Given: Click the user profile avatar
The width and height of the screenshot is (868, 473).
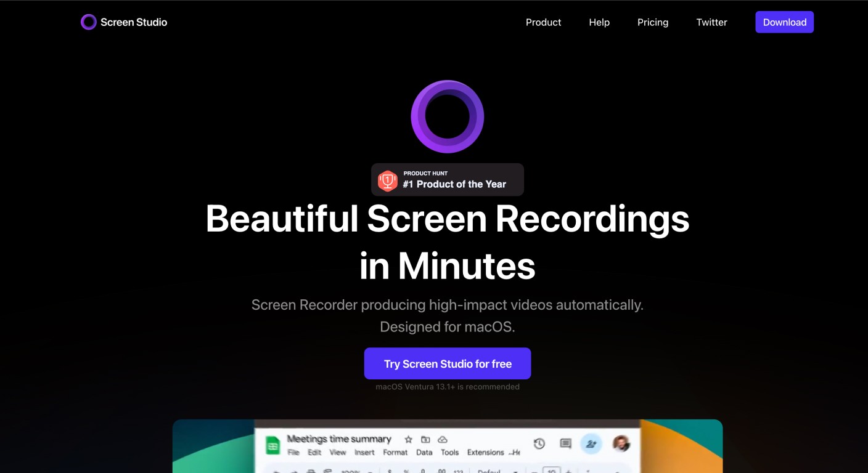Looking at the screenshot, I should tap(621, 443).
